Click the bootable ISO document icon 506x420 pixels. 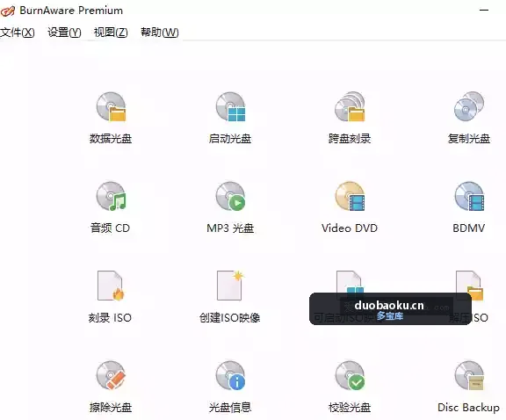click(350, 282)
